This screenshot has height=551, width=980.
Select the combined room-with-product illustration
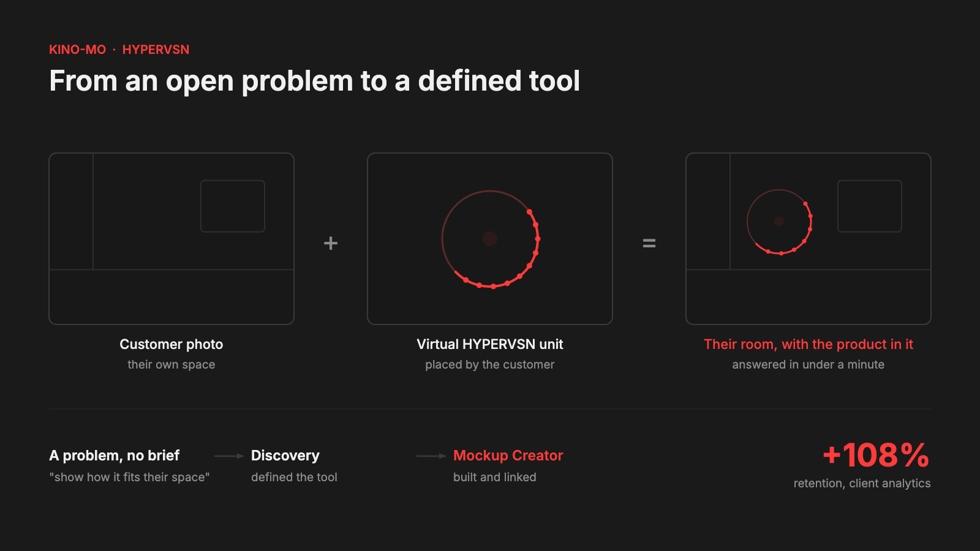pyautogui.click(x=809, y=239)
